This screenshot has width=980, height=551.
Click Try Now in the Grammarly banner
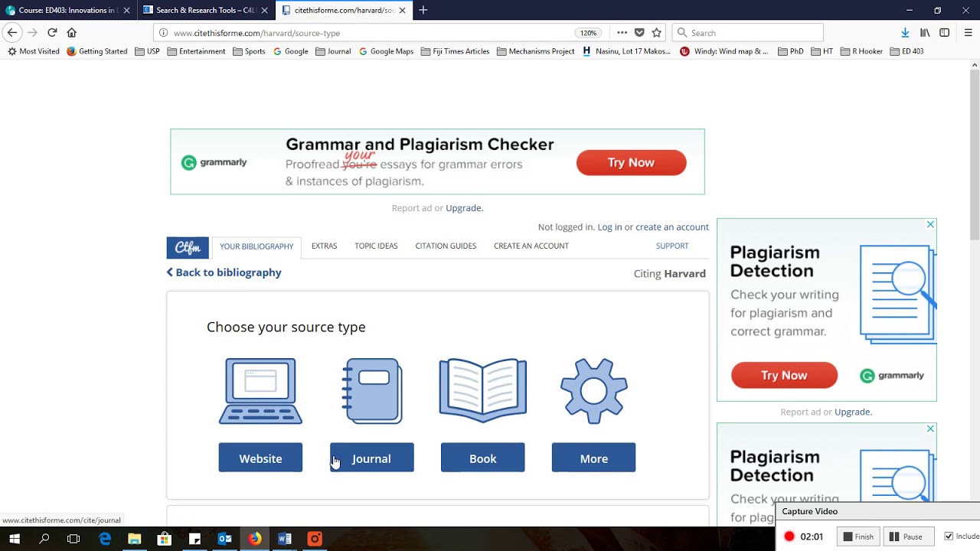631,162
